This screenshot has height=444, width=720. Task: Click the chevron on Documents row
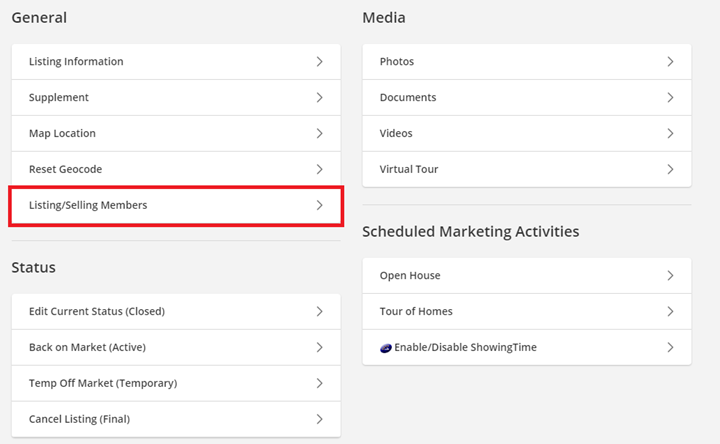[670, 97]
